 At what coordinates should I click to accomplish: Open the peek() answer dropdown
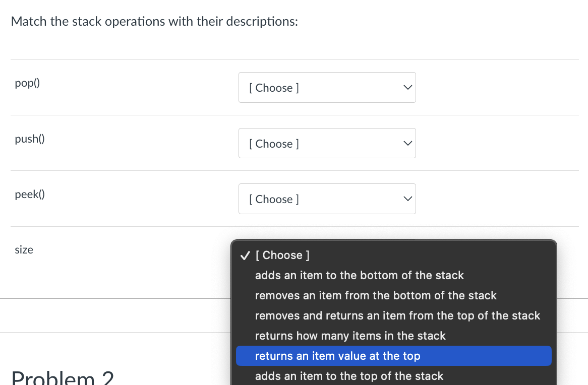tap(327, 199)
